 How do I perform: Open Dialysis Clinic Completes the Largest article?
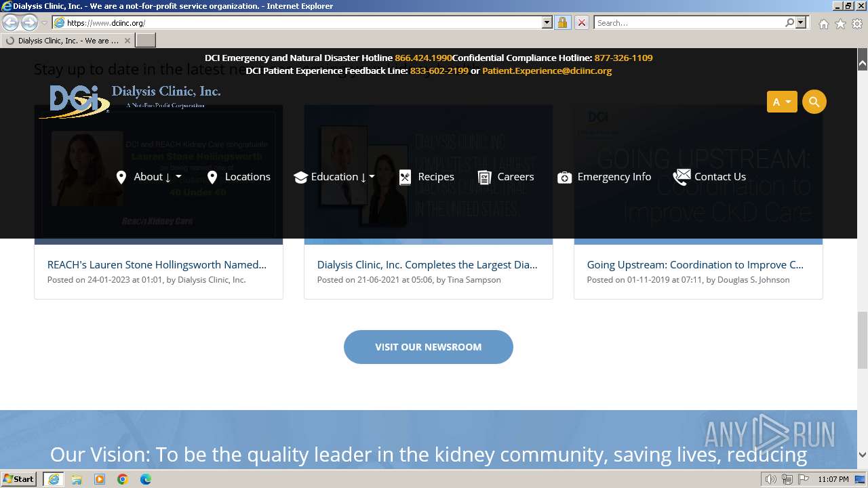[x=427, y=264]
